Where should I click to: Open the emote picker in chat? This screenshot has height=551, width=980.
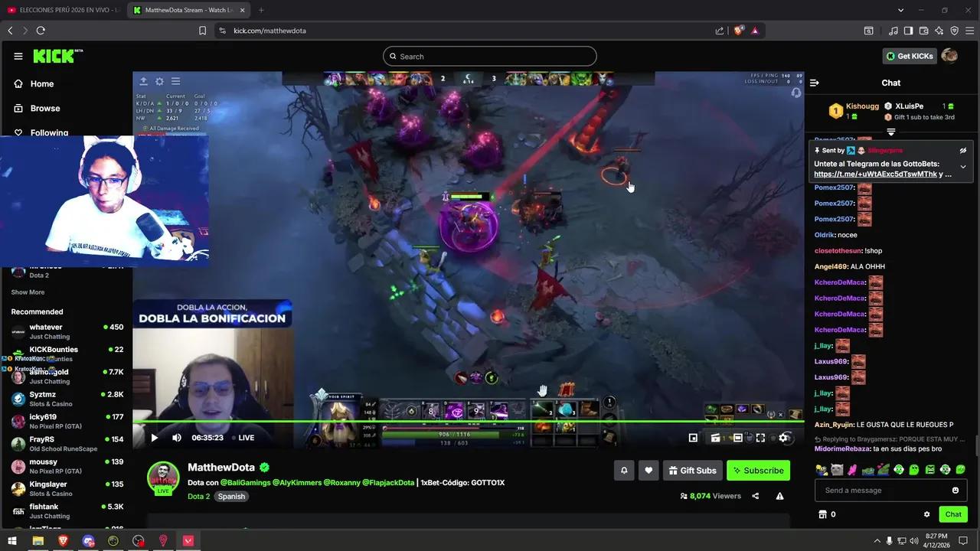[955, 490]
